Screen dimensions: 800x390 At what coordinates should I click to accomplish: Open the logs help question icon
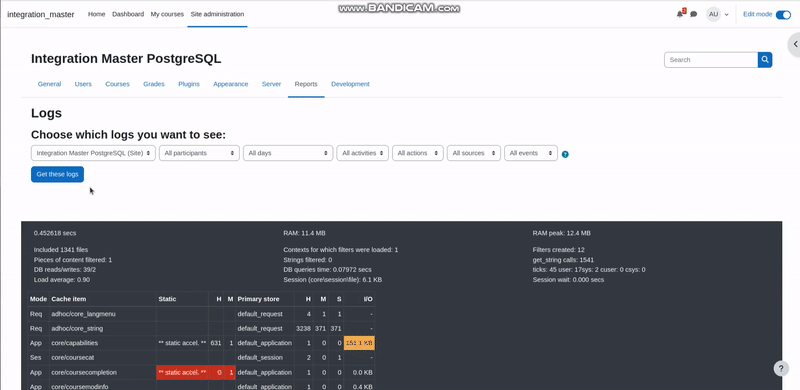coord(565,154)
